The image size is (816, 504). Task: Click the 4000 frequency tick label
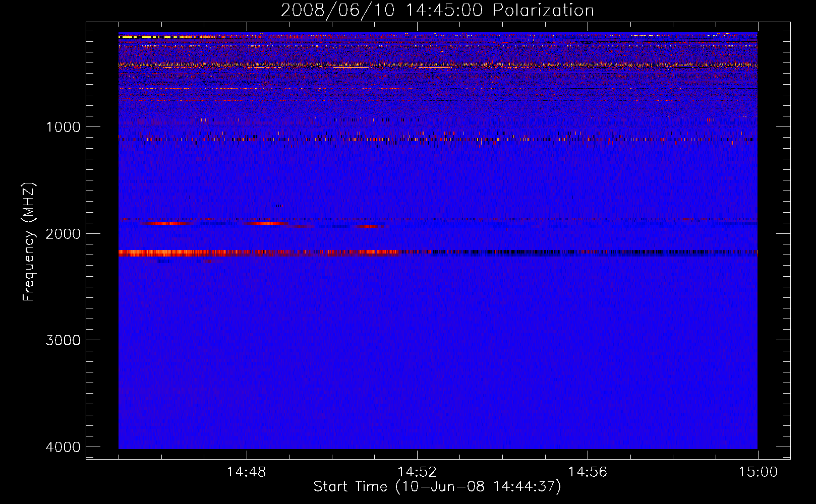[63, 447]
